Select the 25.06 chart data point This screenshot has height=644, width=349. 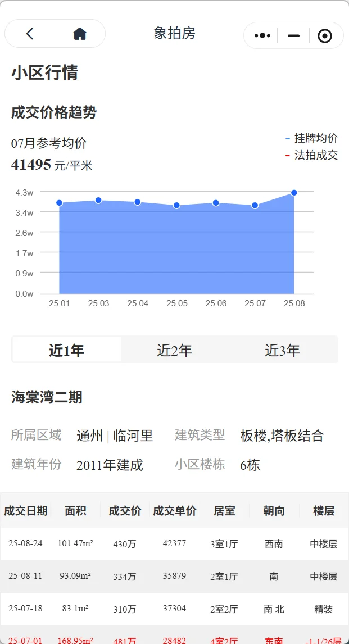(216, 203)
